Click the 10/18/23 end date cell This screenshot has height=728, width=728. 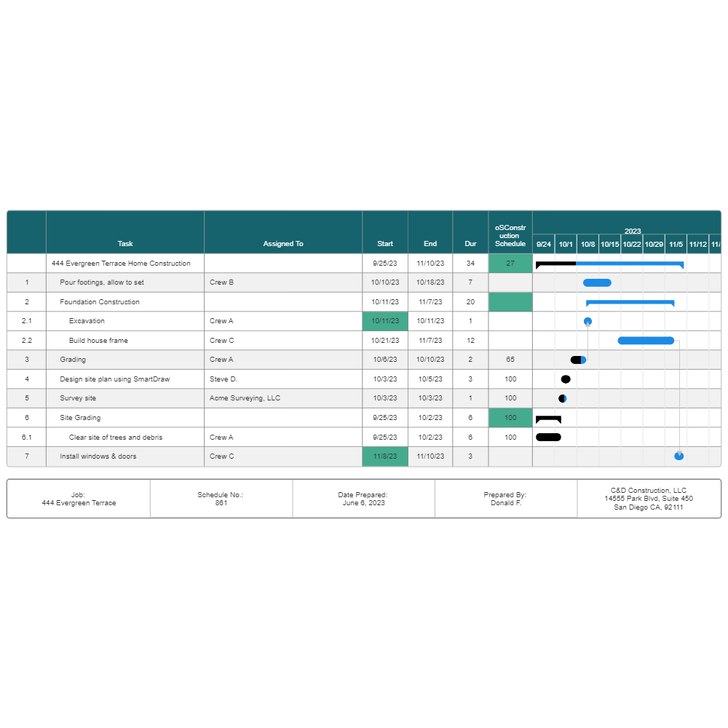[430, 282]
